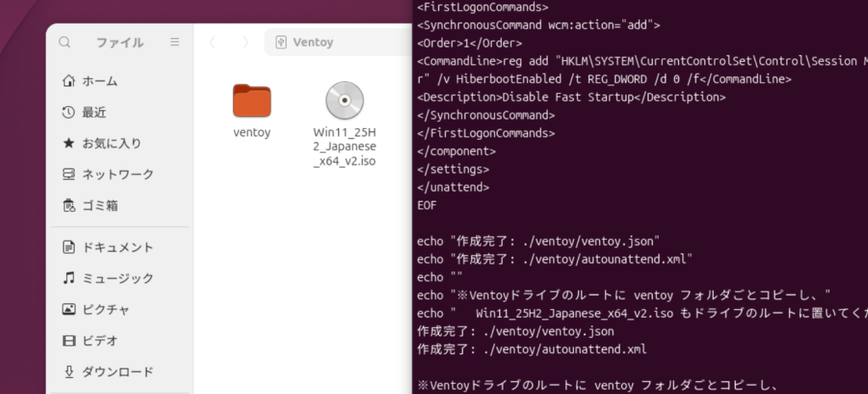Open ネットワーク in the sidebar

pos(120,175)
